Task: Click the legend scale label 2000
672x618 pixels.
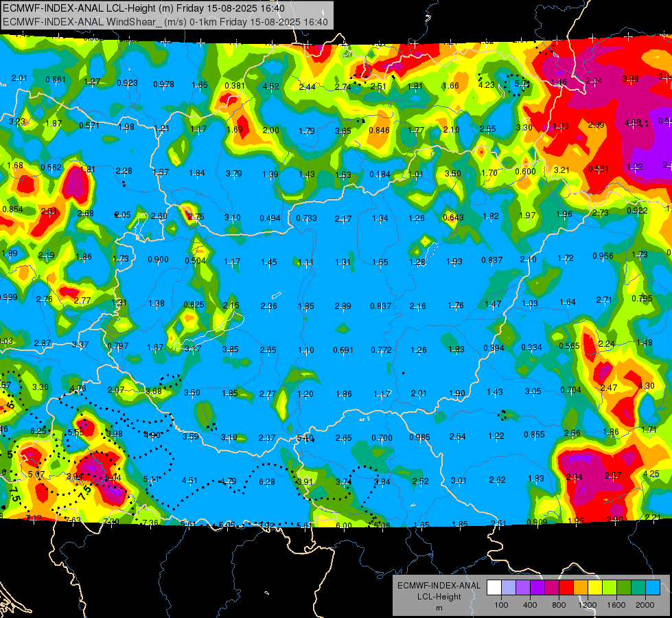Action: [x=645, y=605]
